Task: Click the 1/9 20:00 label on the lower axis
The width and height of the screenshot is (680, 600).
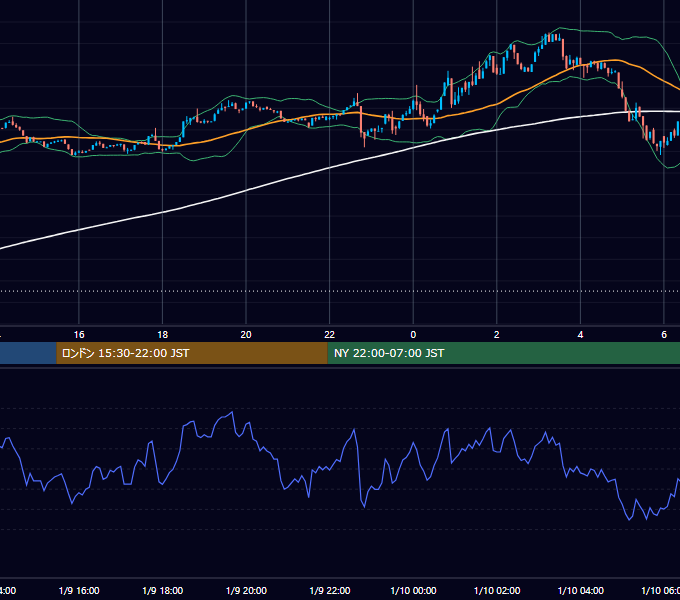Action: coord(246,590)
